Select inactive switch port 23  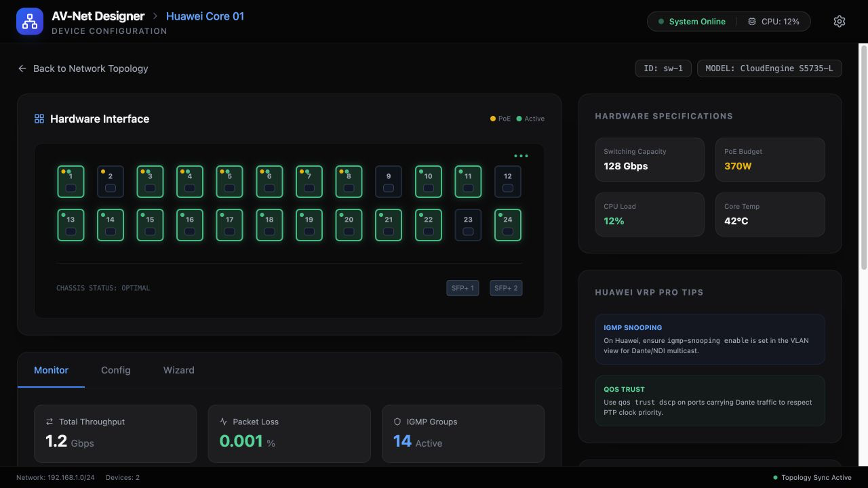click(x=468, y=225)
